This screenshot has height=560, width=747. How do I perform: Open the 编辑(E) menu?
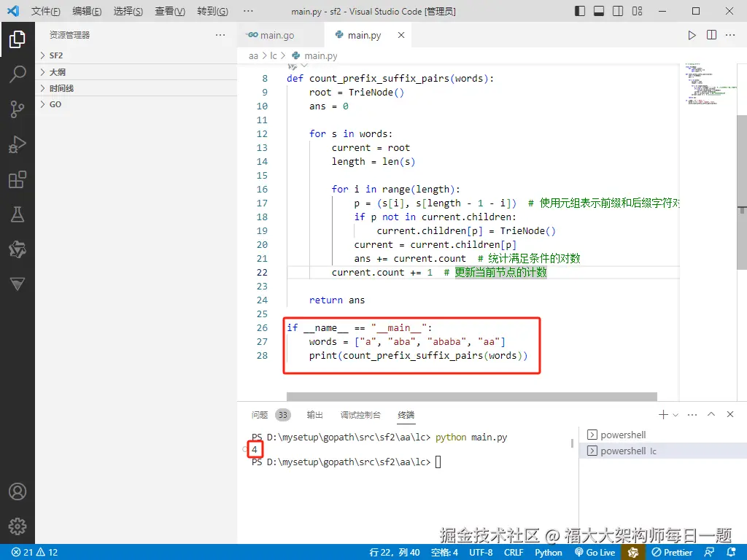(x=87, y=11)
